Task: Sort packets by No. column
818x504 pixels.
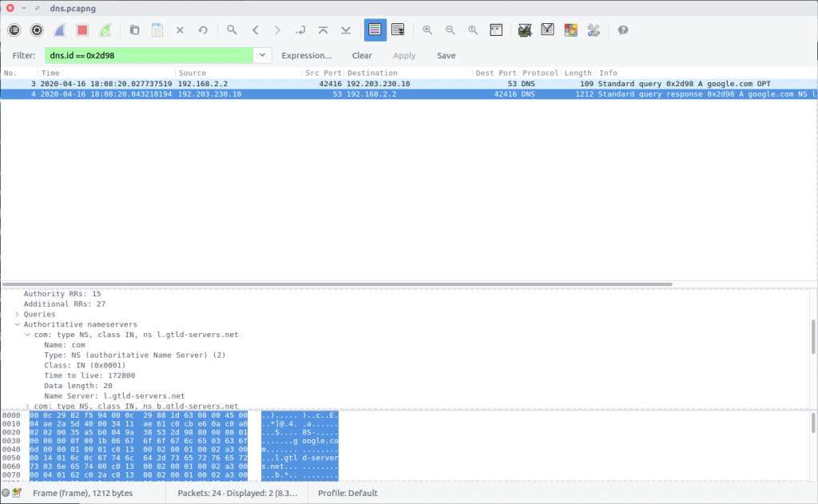Action: tap(19, 73)
